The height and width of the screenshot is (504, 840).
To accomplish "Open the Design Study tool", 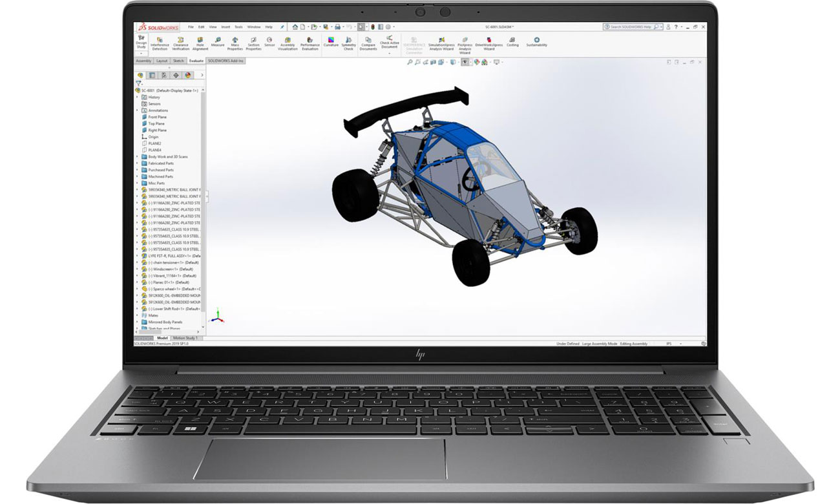I will pos(141,43).
